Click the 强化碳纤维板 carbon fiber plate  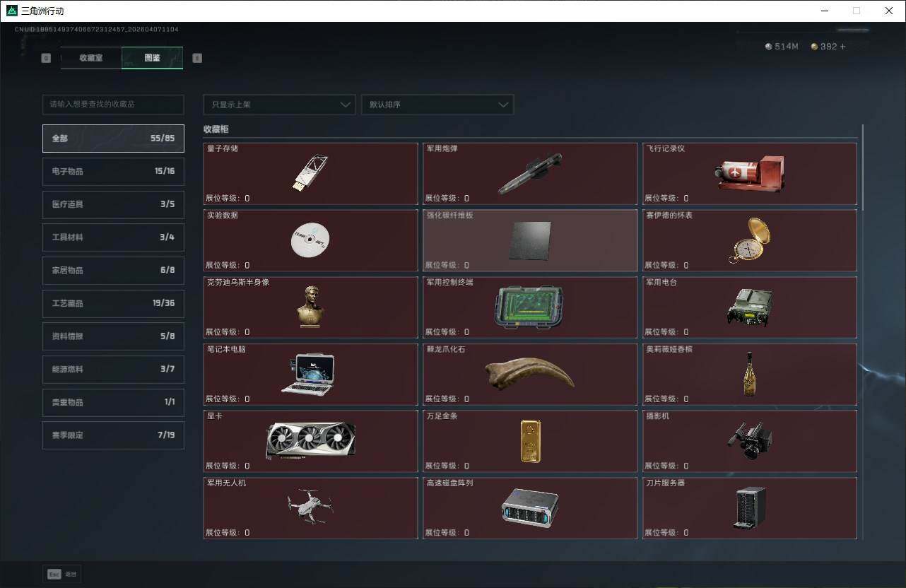(x=530, y=240)
